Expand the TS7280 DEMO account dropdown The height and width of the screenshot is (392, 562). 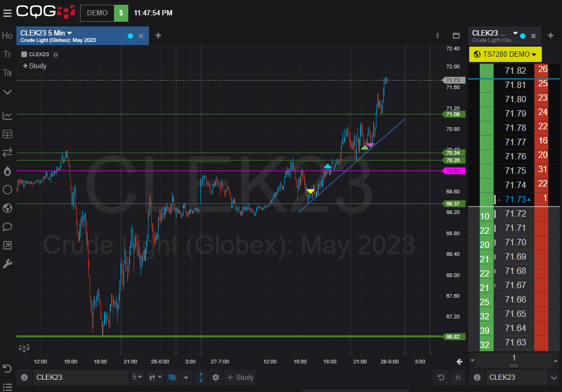click(505, 54)
